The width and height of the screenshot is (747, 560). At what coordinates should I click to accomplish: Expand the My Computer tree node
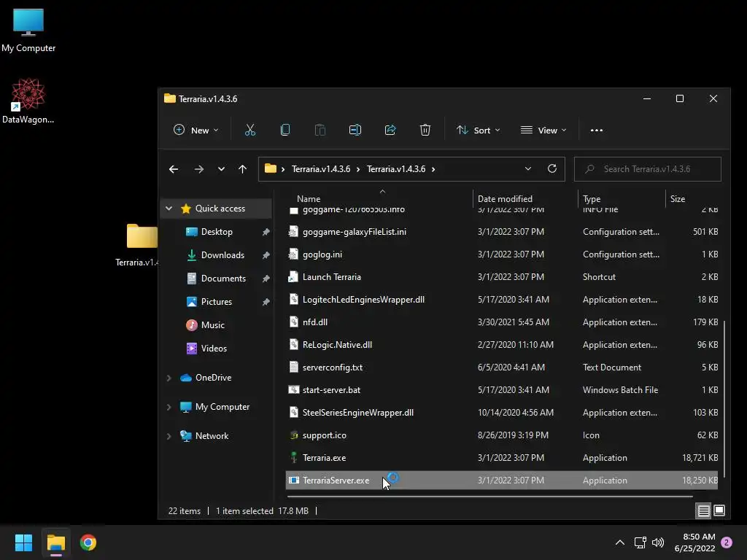[x=169, y=407]
